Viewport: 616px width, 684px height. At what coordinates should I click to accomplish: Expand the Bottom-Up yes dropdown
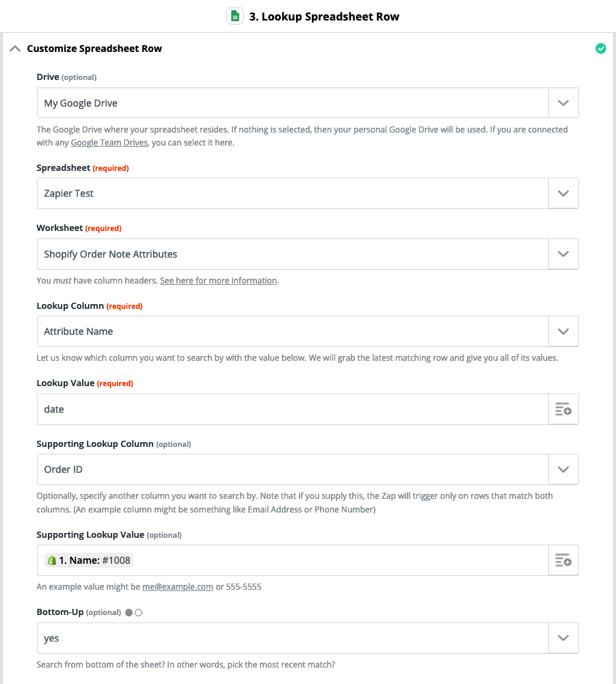tap(308, 638)
